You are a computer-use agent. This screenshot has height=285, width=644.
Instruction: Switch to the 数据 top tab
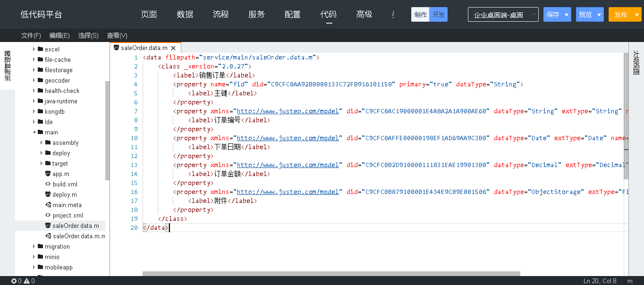click(185, 14)
